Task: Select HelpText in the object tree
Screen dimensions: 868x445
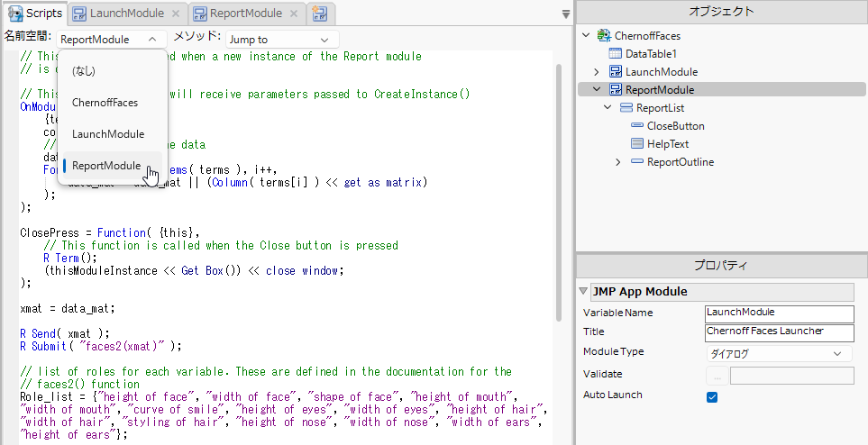Action: 668,144
